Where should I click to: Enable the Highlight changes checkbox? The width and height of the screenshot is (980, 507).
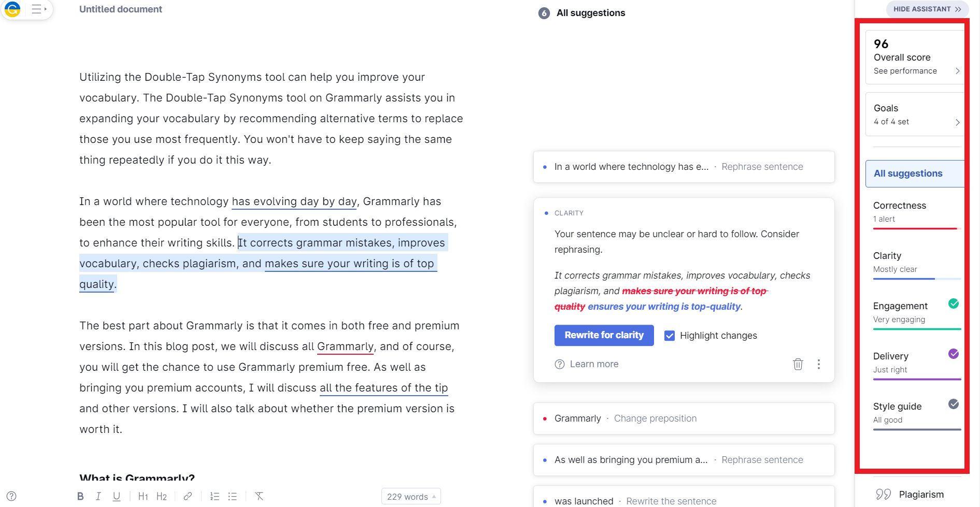coord(670,335)
